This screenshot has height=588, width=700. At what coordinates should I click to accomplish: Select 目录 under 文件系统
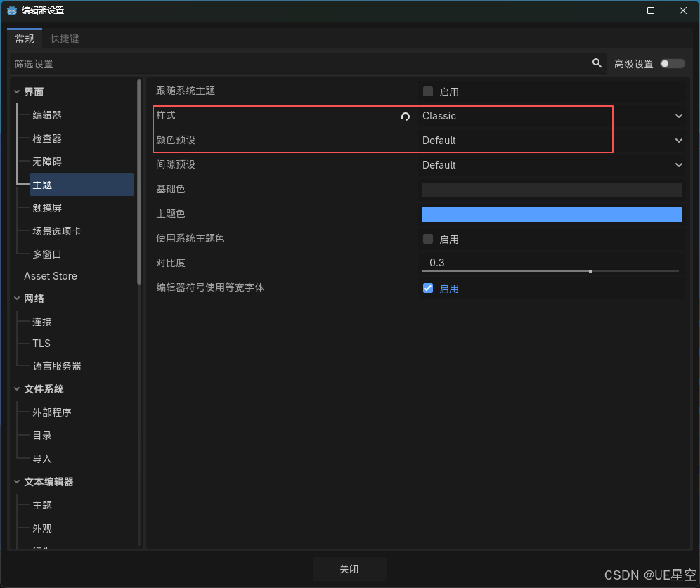[x=42, y=436]
